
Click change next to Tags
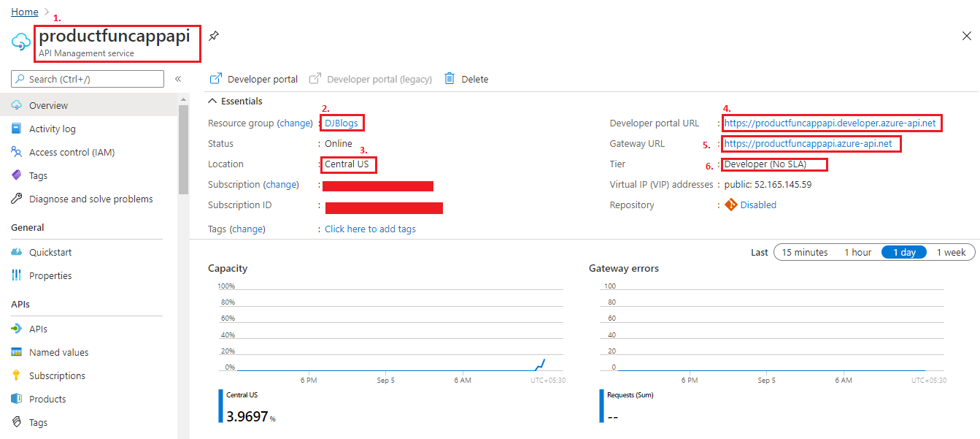(x=247, y=229)
